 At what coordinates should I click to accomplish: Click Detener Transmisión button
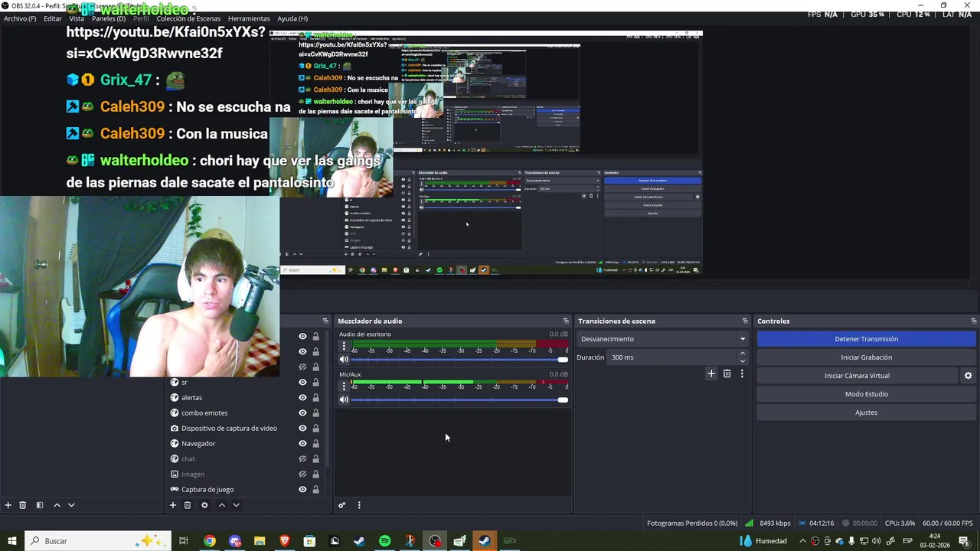[x=867, y=339]
